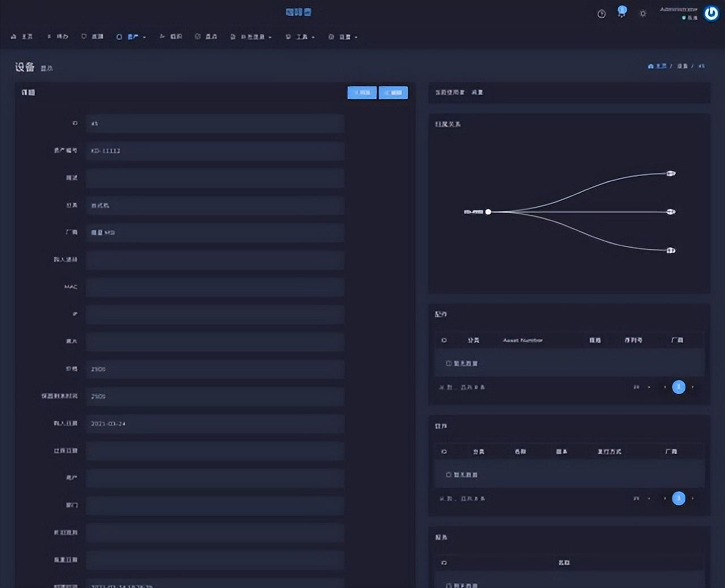Sort accessories table by Asset Number column
Viewport: 725px width, 588px height.
[x=523, y=340]
